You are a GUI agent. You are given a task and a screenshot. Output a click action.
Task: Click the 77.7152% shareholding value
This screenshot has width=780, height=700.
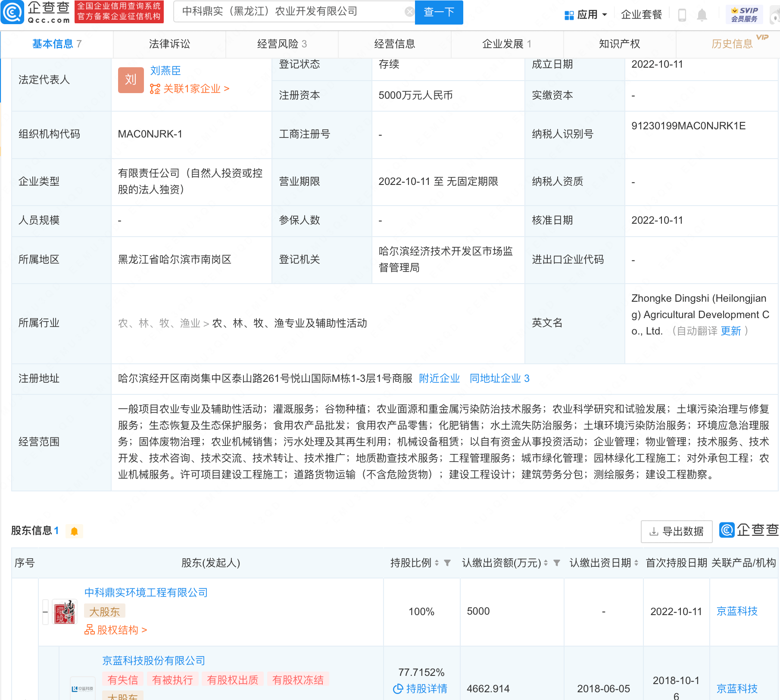pos(421,672)
